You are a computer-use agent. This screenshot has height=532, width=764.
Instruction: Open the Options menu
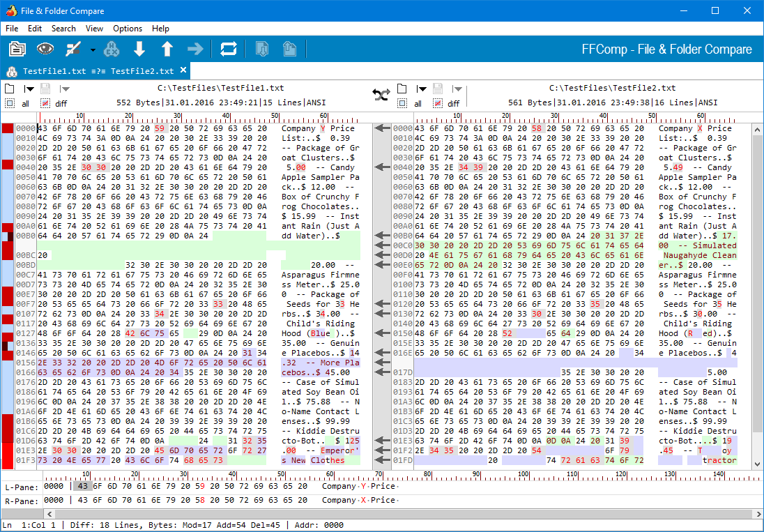128,29
